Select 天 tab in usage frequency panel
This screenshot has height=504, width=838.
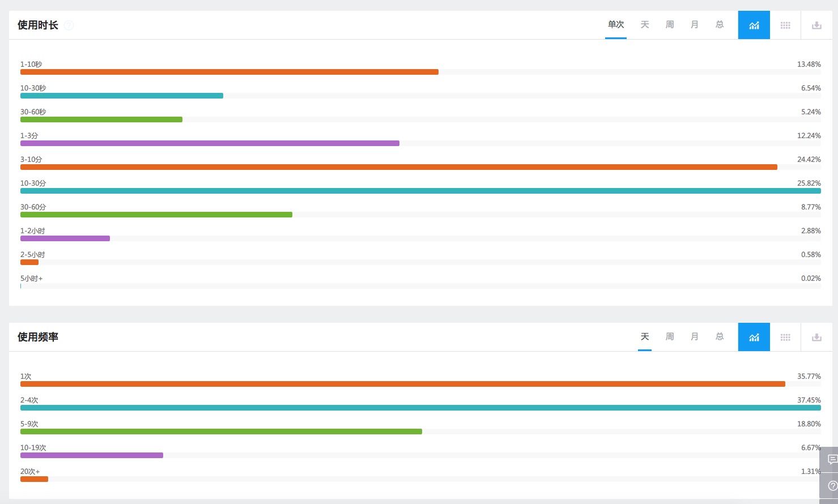pos(645,336)
